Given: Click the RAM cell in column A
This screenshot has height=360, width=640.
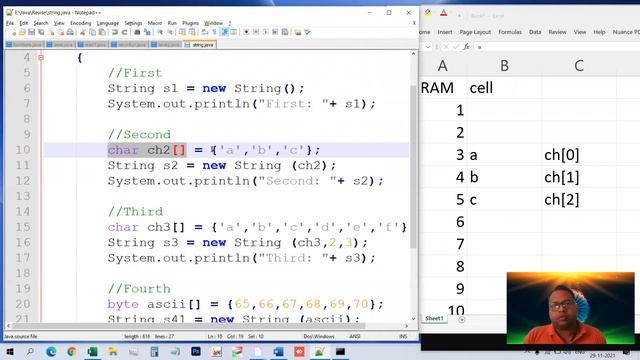Looking at the screenshot, I should coord(443,88).
